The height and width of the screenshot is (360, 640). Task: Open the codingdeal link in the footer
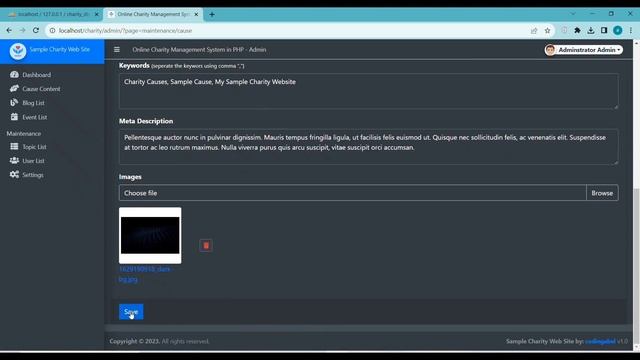click(x=600, y=341)
